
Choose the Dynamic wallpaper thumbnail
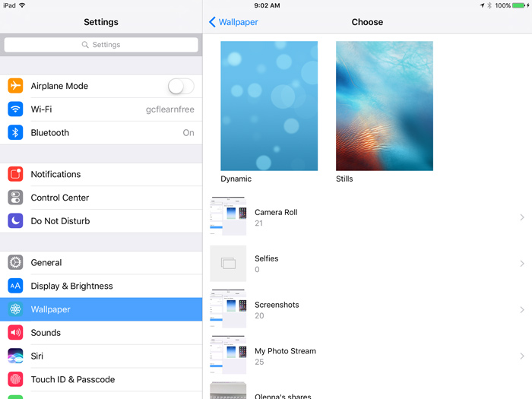point(269,106)
